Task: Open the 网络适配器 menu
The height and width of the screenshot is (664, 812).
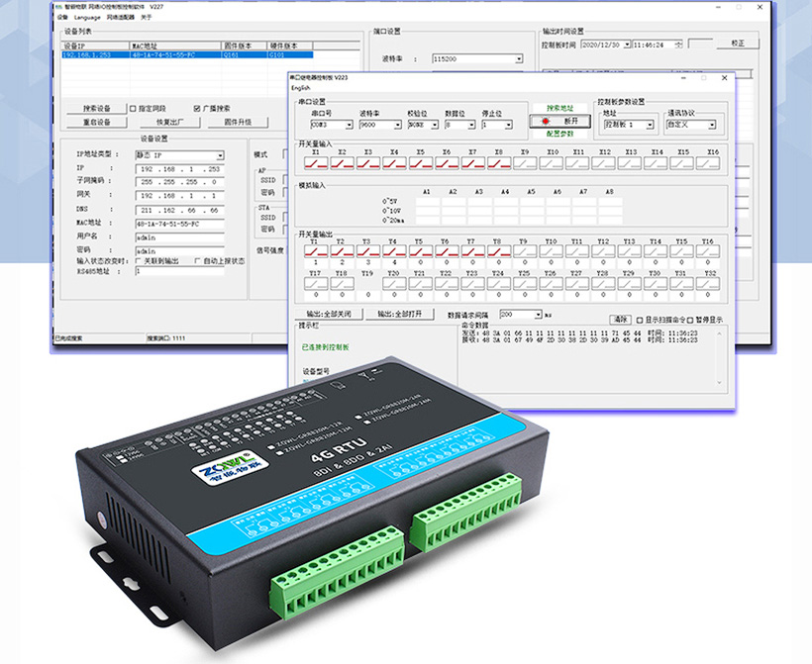Action: (119, 17)
